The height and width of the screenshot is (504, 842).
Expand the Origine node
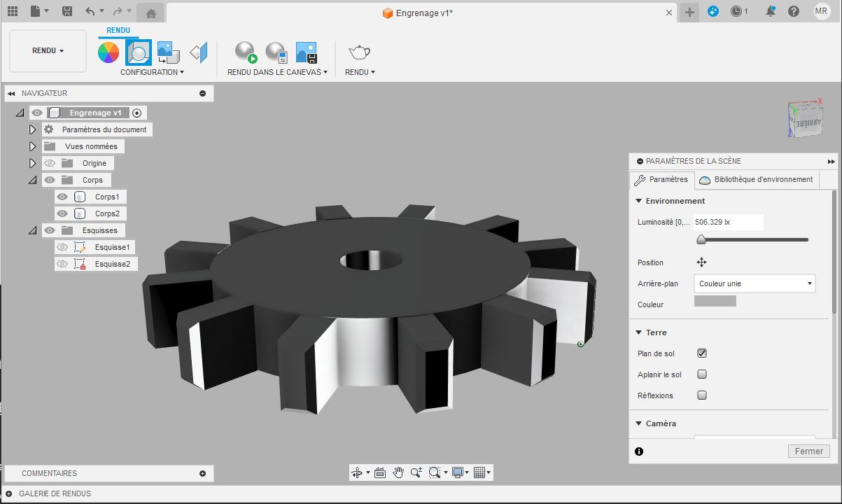coord(32,163)
